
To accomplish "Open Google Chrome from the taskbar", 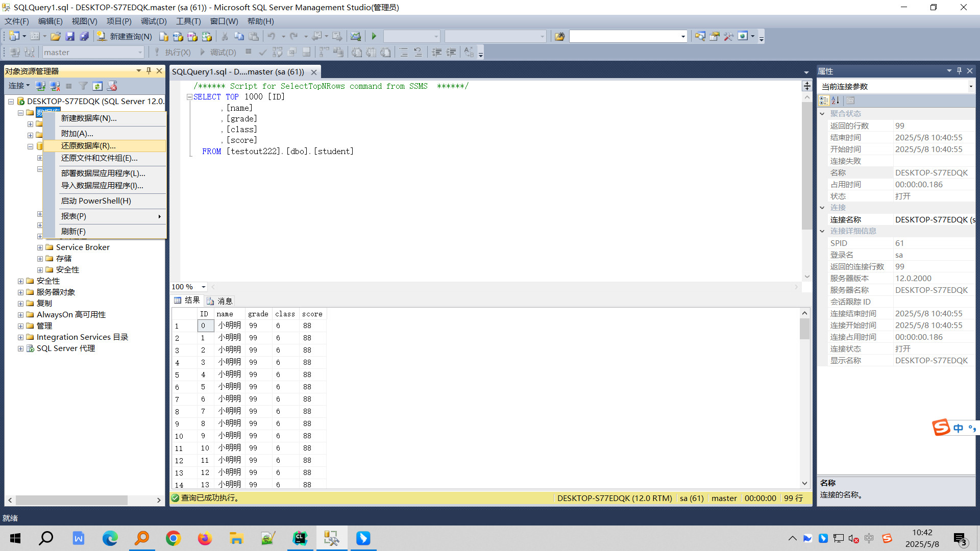I will click(173, 538).
